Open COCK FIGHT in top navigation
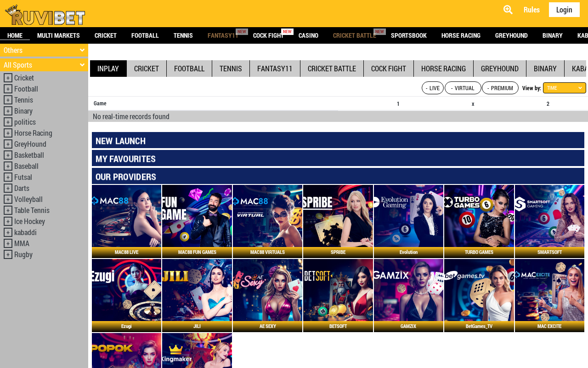Image resolution: width=588 pixels, height=368 pixels. [268, 35]
